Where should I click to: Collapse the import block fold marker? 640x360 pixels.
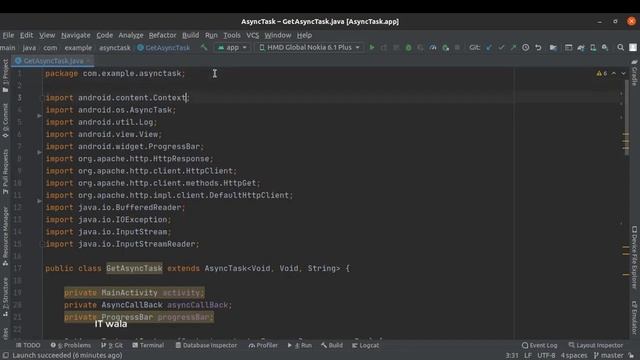42,98
